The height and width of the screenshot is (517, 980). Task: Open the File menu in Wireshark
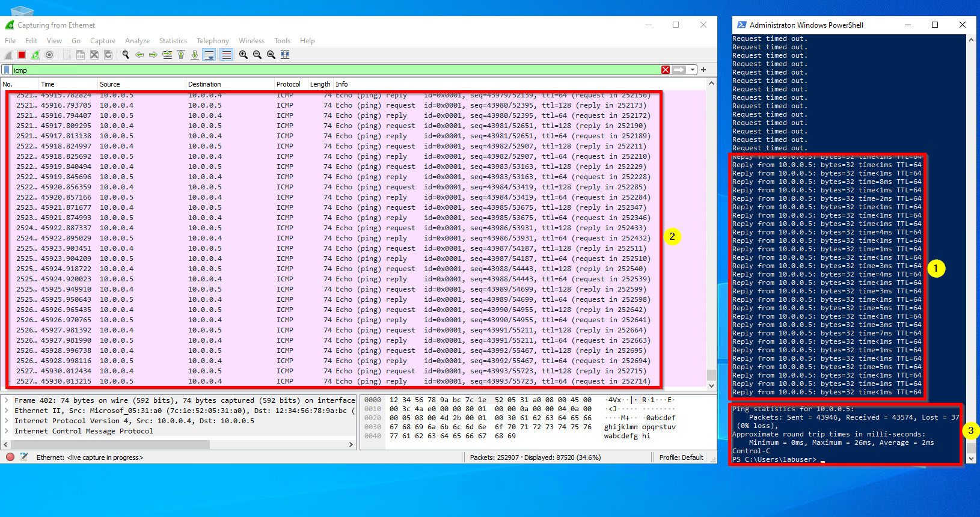[x=10, y=41]
